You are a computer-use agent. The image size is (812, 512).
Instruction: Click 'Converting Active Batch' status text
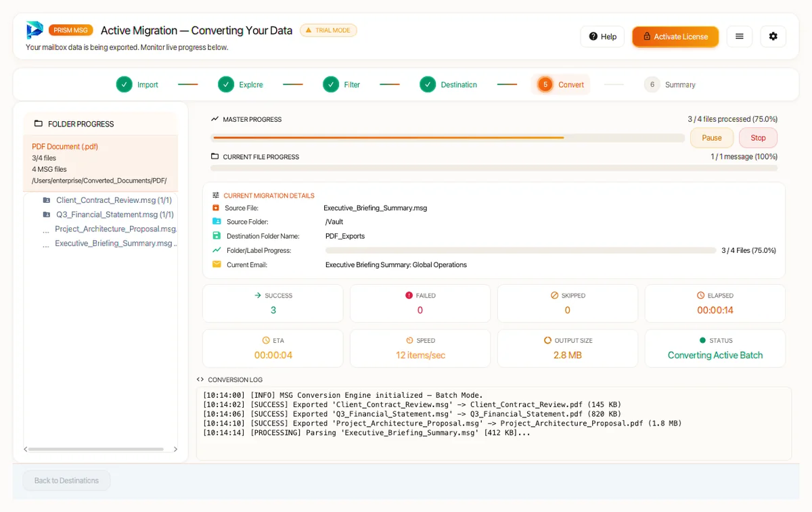point(715,355)
